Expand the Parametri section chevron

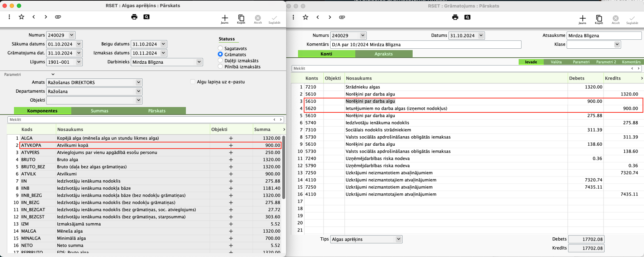(x=53, y=74)
